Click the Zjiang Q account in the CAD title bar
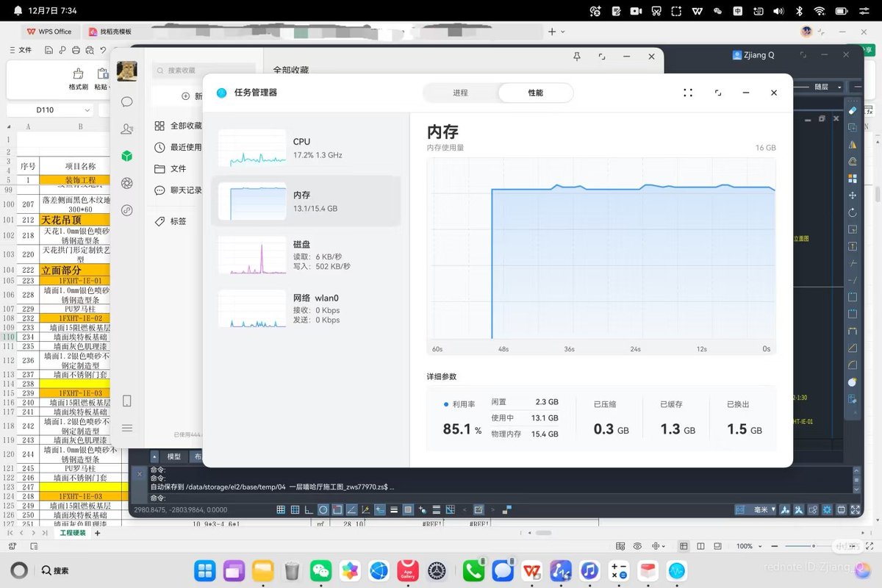Viewport: 882px width, 588px height. [753, 55]
